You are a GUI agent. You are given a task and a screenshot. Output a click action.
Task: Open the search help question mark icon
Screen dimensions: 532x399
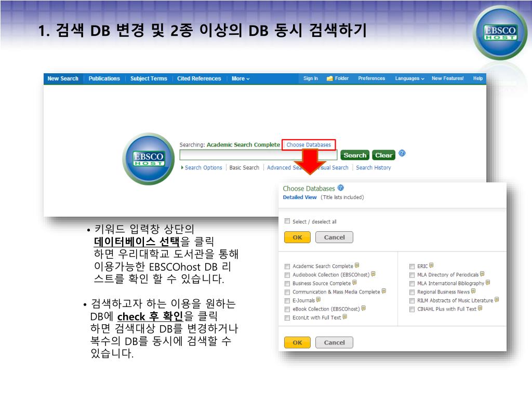pyautogui.click(x=402, y=153)
